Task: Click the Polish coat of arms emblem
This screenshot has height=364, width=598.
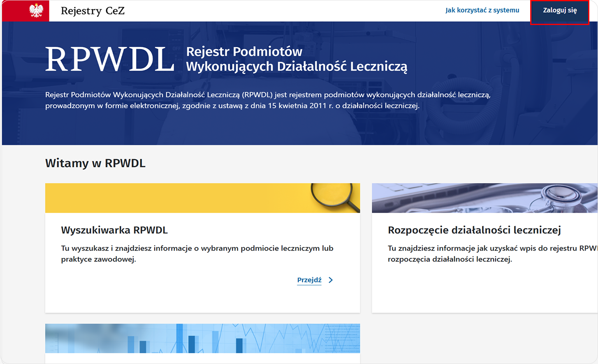Action: (x=35, y=11)
